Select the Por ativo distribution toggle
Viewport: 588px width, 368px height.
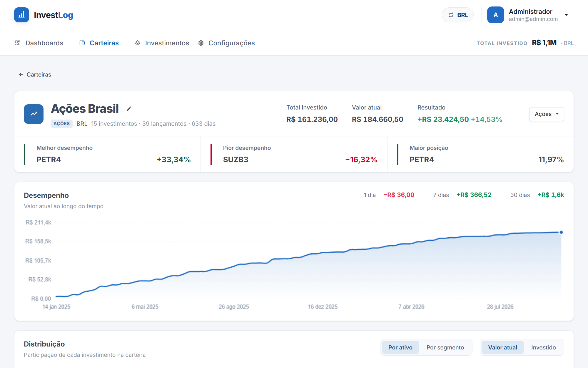(x=400, y=347)
